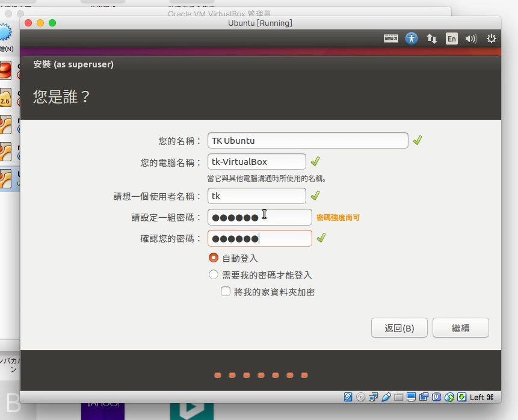The width and height of the screenshot is (518, 420).
Task: Open the sound volume indicator
Action: pos(471,39)
